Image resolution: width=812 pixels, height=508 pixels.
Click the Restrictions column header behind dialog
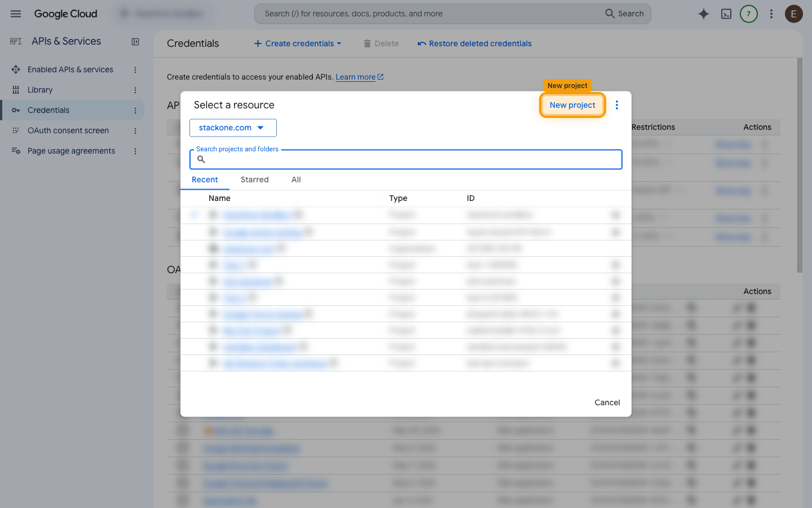point(653,127)
